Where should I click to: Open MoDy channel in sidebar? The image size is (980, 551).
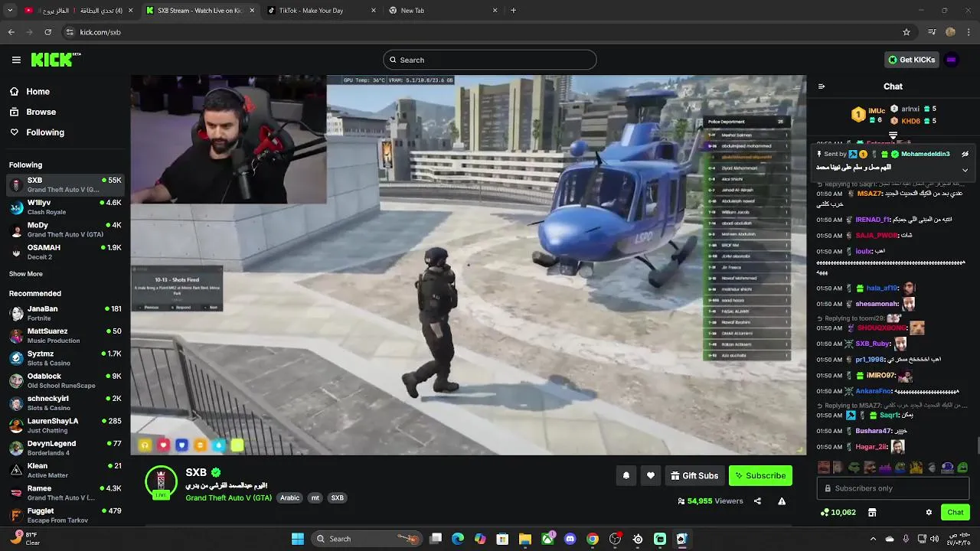(x=65, y=230)
